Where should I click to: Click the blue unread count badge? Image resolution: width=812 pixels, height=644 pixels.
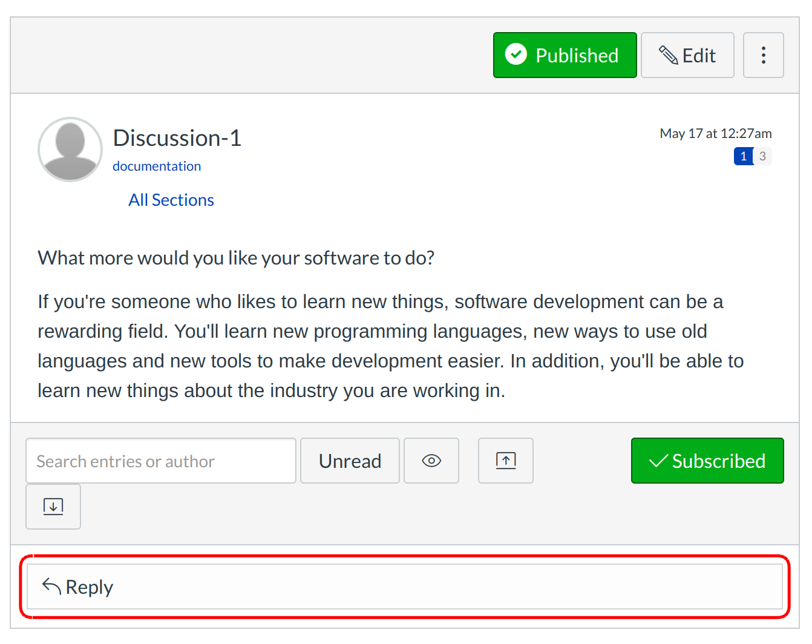pos(743,156)
